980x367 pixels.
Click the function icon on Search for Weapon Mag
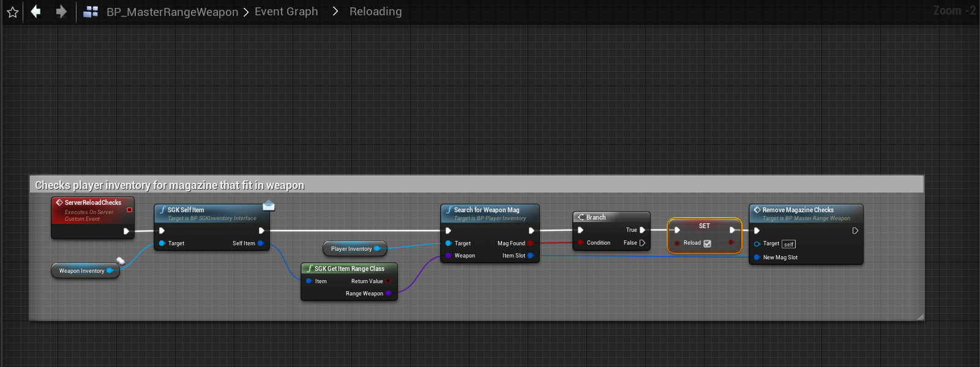[449, 210]
